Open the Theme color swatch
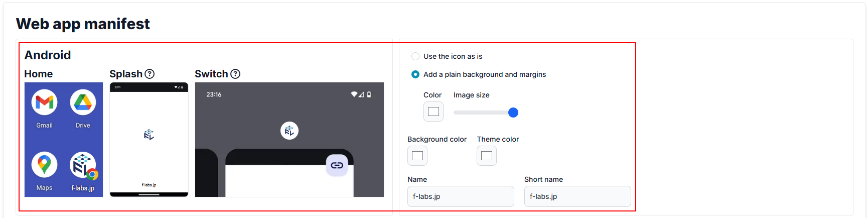The image size is (868, 218). point(487,156)
